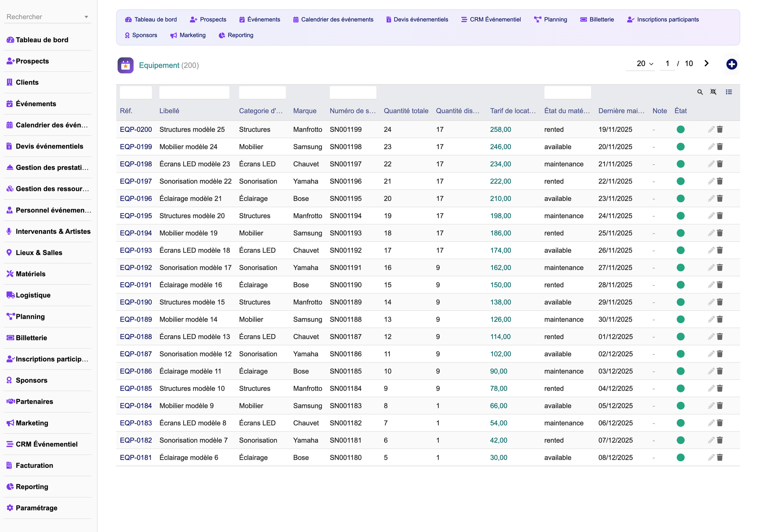757x532 pixels.
Task: Click the Billetterie ticket icon in top bar
Action: [584, 19]
